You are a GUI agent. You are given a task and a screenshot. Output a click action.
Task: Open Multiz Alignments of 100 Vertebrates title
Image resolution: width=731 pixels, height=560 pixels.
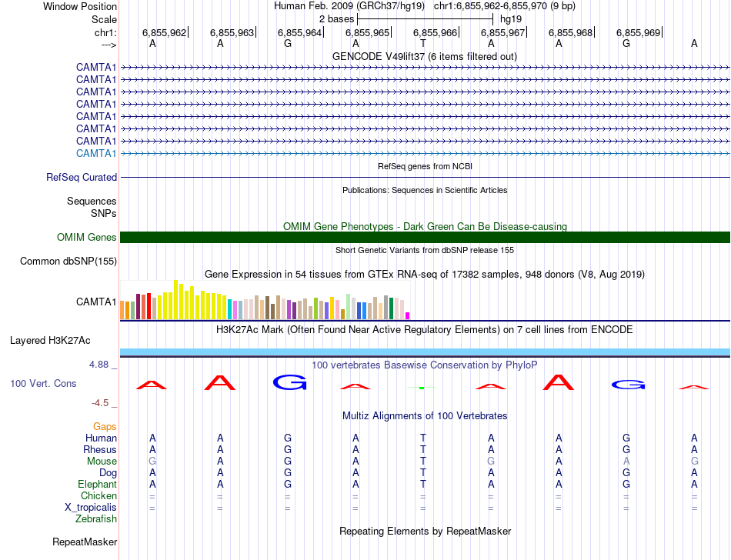coord(424,415)
